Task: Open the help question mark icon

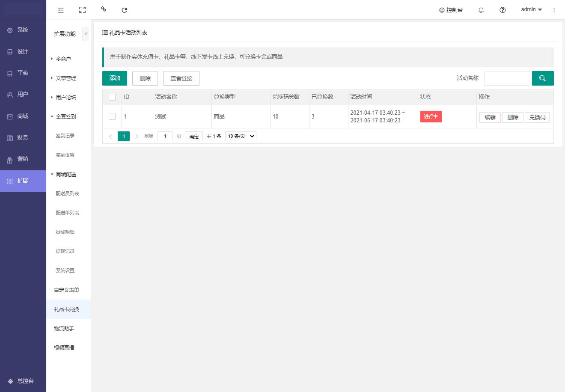Action: (503, 10)
